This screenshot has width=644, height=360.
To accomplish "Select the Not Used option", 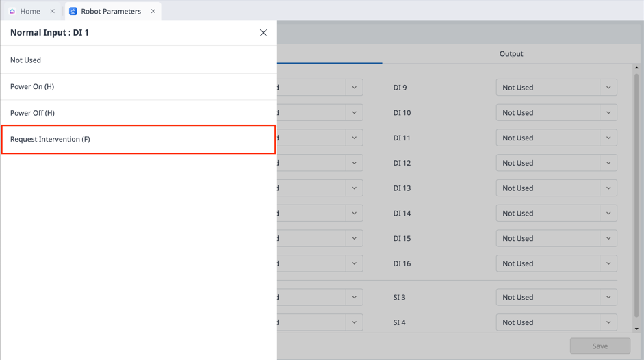I will click(x=138, y=60).
